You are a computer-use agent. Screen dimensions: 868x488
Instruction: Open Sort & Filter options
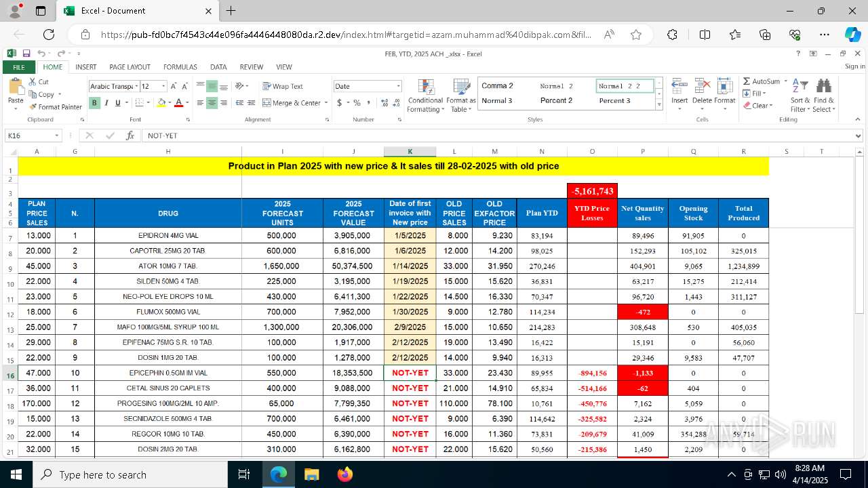click(x=800, y=96)
